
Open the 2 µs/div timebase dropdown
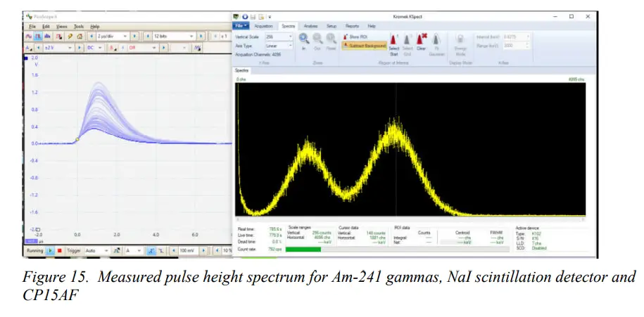[113, 37]
